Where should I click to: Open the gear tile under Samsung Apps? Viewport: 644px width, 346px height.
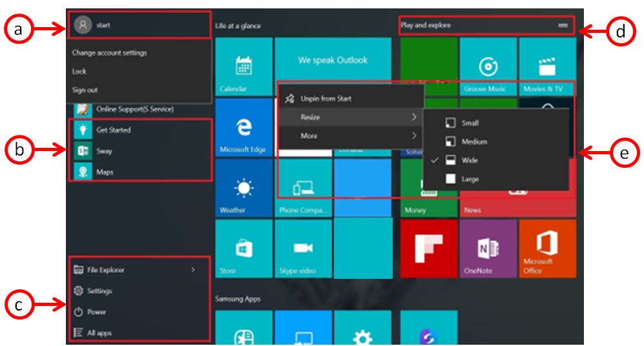[362, 327]
